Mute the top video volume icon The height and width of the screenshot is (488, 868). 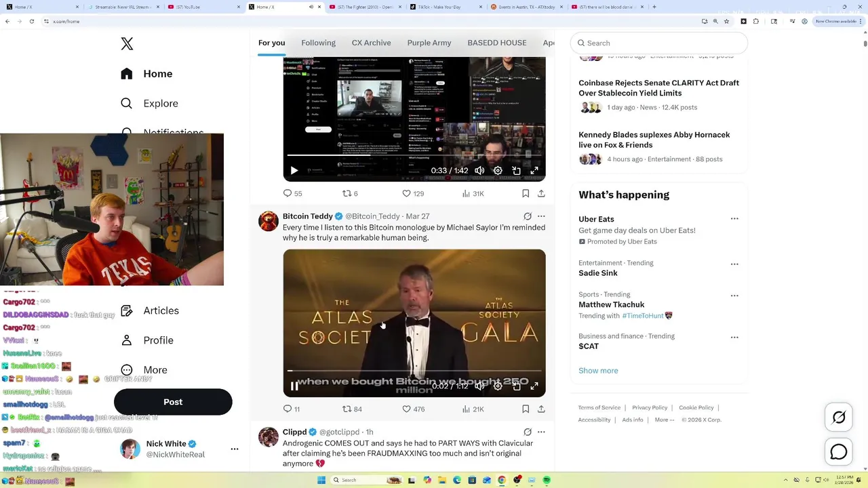[479, 171]
